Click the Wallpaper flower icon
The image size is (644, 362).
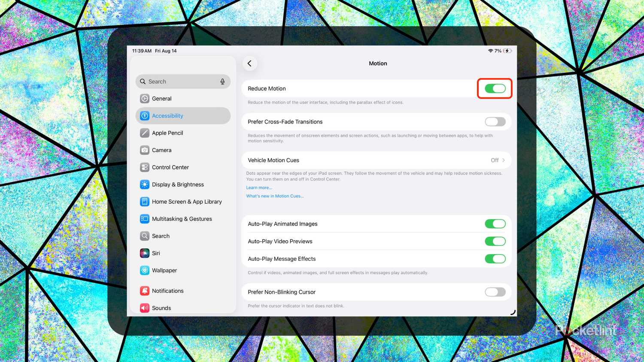[x=145, y=270]
